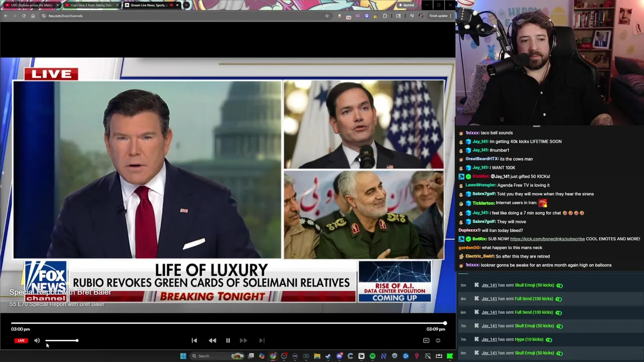The height and width of the screenshot is (362, 644).
Task: Click the fast-forward button in player
Action: pos(244,340)
